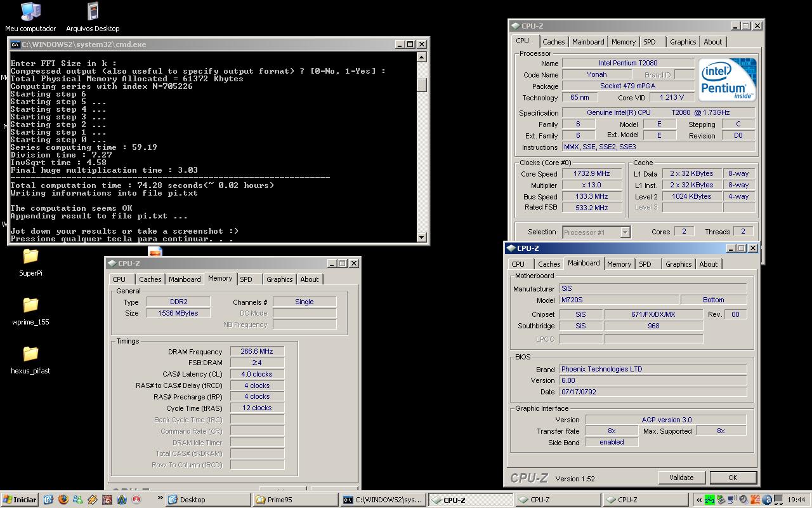Switch to cmd.exe taskbar button

pyautogui.click(x=383, y=500)
